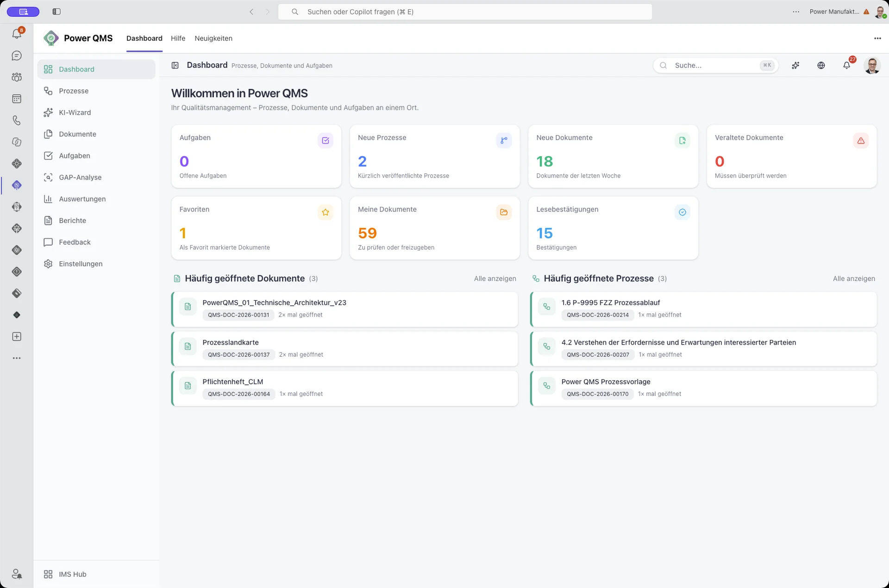Open the Teams activity bell icon

point(17,34)
